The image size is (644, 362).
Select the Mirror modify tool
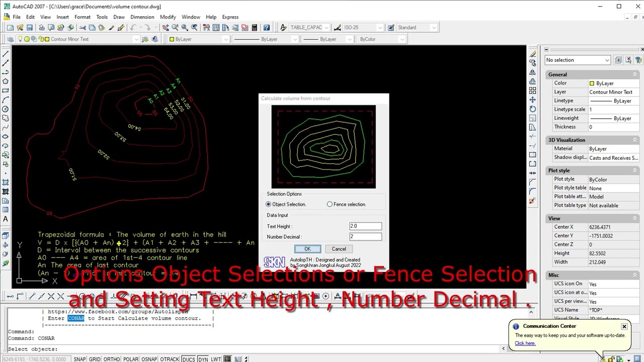click(x=532, y=72)
